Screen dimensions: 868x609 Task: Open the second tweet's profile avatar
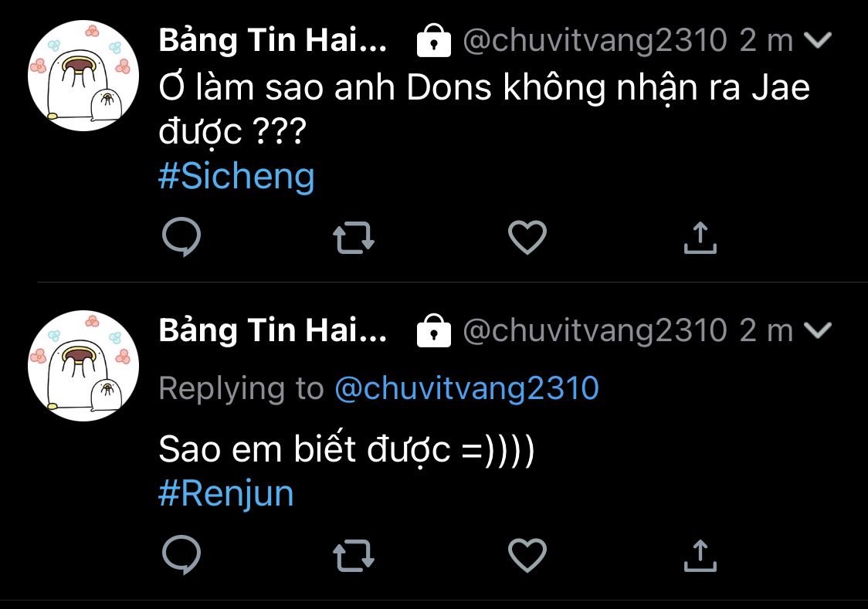click(x=83, y=366)
